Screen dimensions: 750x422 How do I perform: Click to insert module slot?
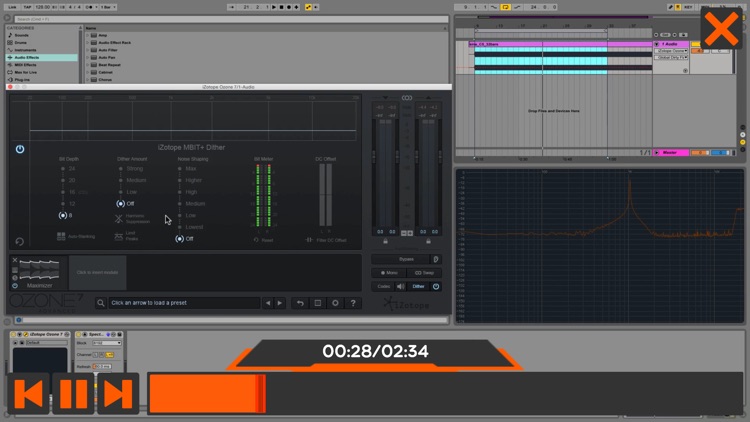pyautogui.click(x=98, y=272)
